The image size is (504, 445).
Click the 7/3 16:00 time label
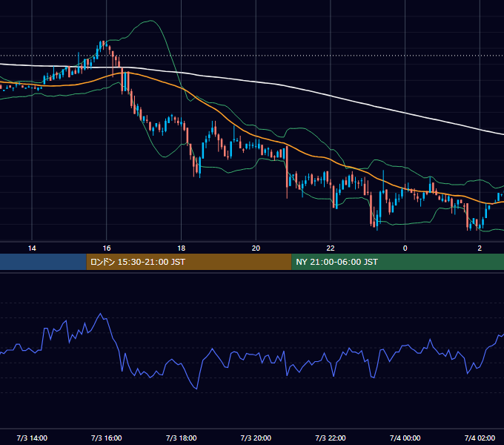coord(107,438)
